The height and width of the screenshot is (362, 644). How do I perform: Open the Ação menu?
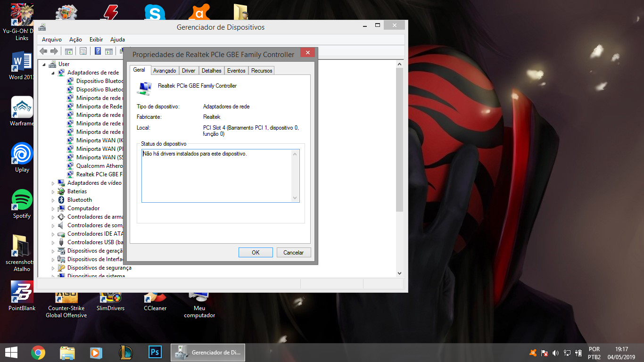click(75, 40)
